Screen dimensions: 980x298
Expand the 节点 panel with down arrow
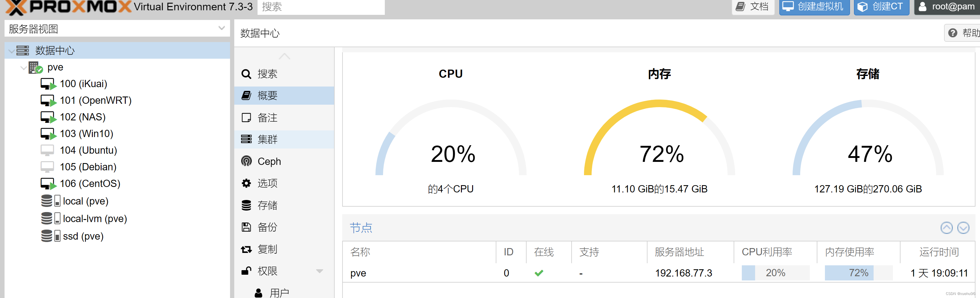963,228
